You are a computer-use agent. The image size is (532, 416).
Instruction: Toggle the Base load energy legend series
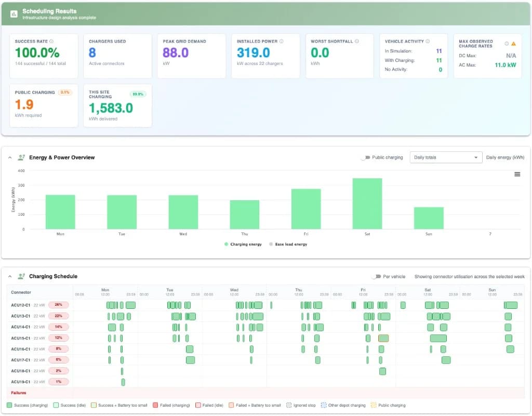[x=288, y=244]
